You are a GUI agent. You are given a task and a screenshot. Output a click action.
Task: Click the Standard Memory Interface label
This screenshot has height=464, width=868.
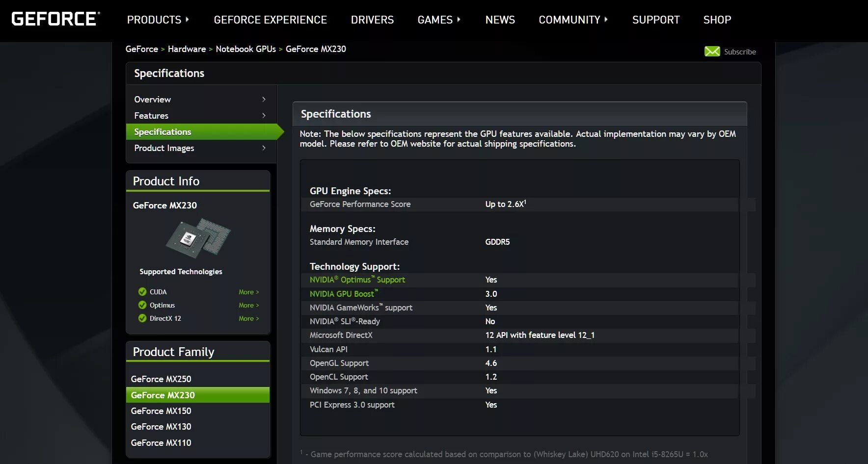click(359, 242)
